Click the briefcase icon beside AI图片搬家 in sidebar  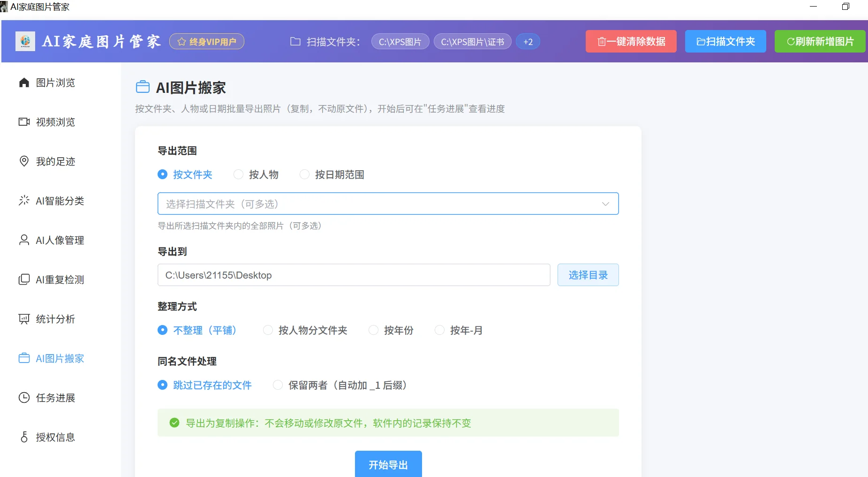[x=24, y=358]
